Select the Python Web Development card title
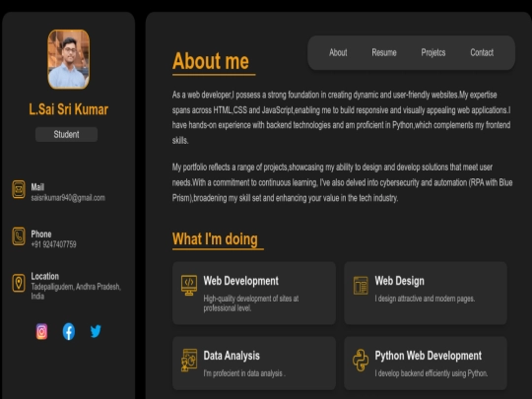 (429, 356)
